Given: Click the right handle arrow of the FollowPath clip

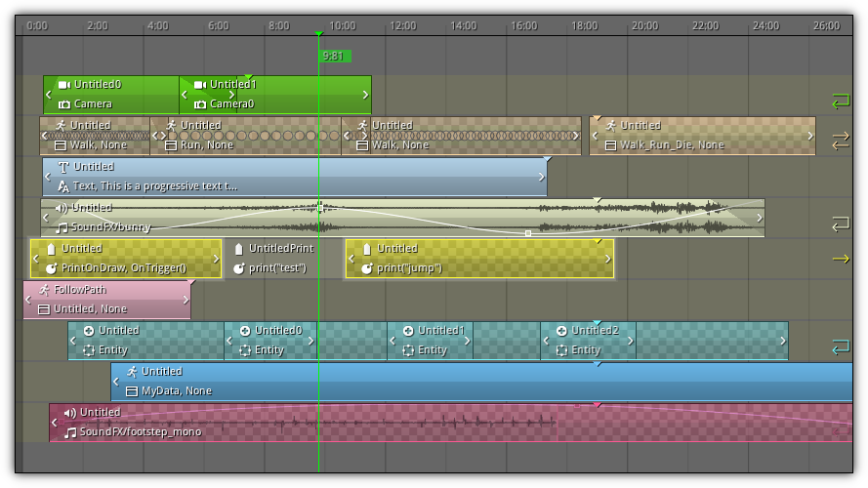Looking at the screenshot, I should pos(186,300).
